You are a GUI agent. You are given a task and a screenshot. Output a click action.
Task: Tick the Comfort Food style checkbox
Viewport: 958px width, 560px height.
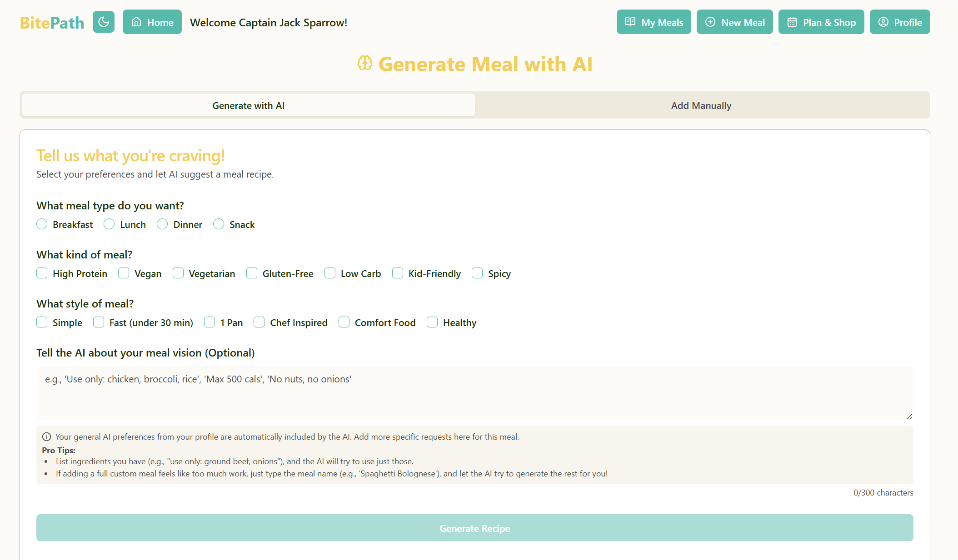[344, 322]
